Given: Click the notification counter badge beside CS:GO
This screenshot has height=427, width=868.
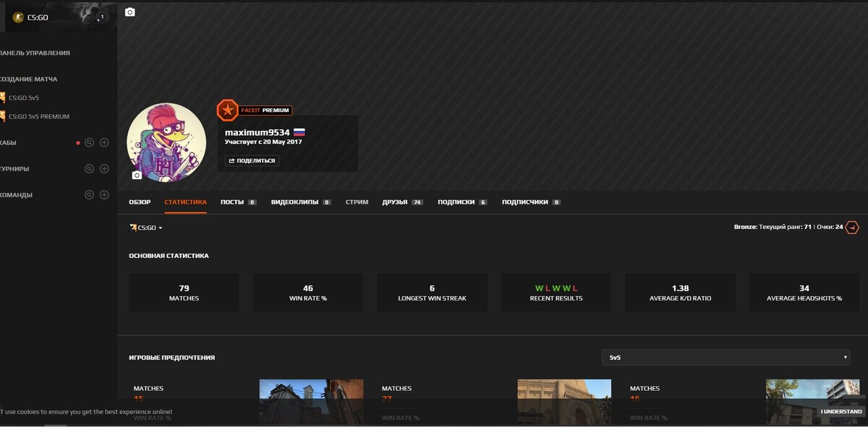Looking at the screenshot, I should [101, 17].
